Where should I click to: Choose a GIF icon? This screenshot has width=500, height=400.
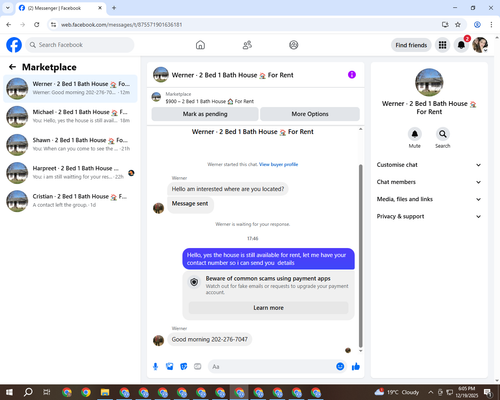click(198, 367)
